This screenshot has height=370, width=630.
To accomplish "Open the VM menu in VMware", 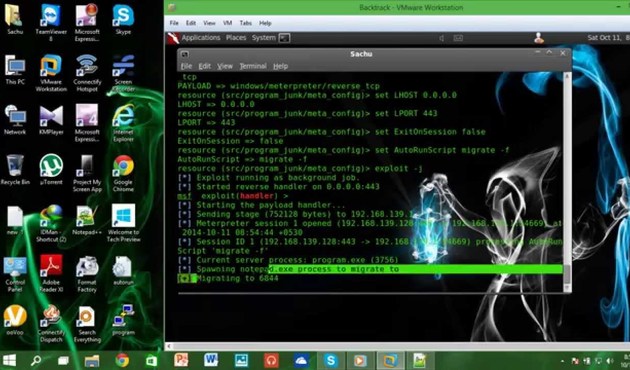I will click(x=227, y=23).
